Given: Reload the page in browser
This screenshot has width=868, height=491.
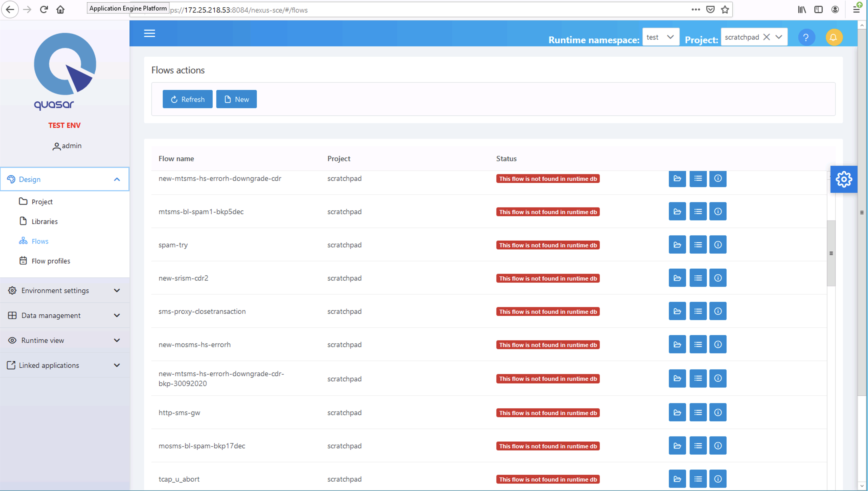Looking at the screenshot, I should (43, 9).
